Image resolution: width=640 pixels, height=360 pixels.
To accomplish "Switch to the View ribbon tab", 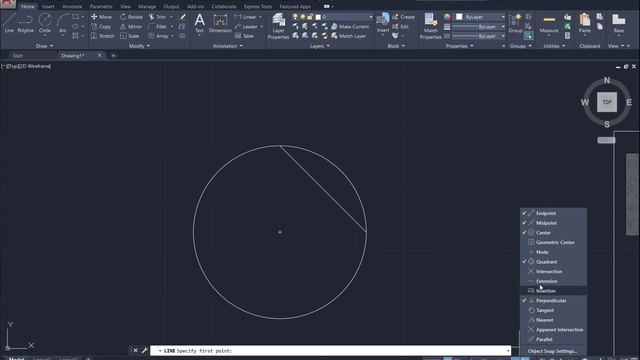I will pyautogui.click(x=125, y=7).
